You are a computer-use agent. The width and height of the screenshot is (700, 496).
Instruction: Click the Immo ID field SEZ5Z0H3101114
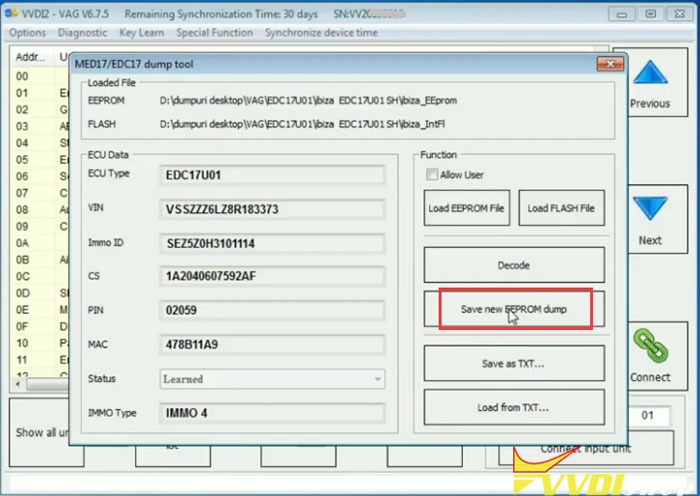click(x=272, y=243)
